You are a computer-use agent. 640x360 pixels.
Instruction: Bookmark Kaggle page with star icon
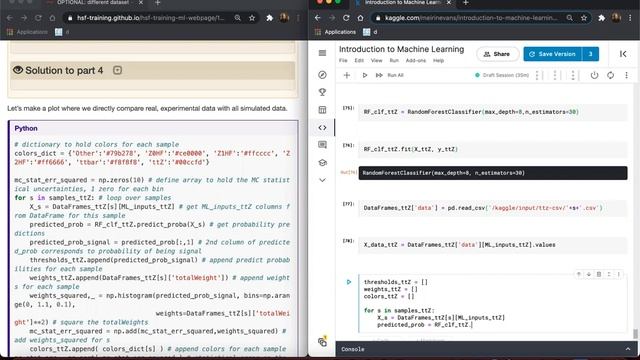(584, 18)
